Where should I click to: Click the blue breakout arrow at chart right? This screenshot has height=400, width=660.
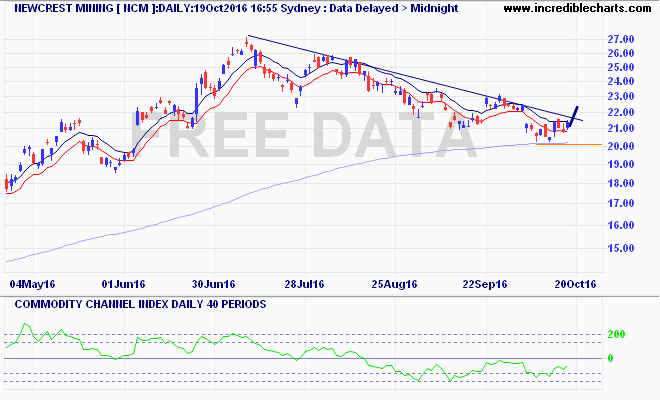(x=573, y=116)
